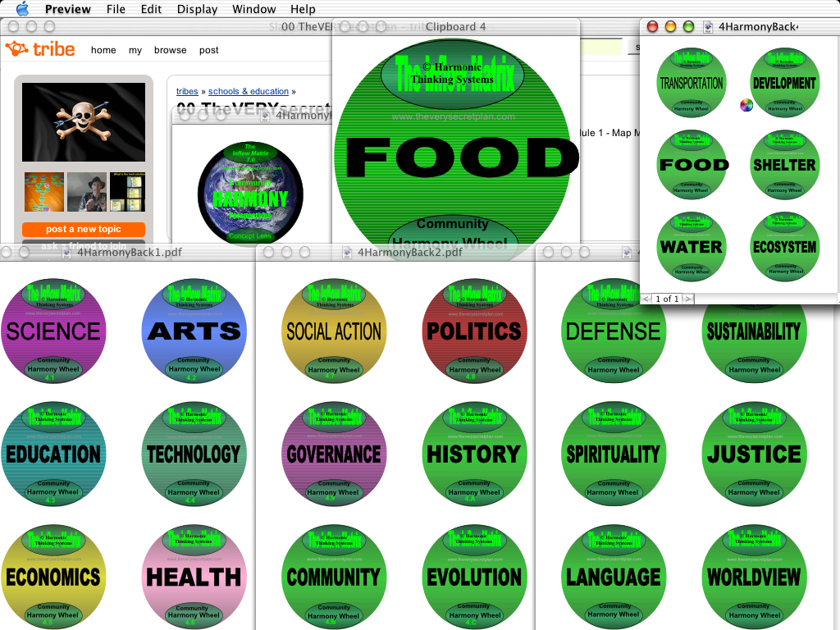Image resolution: width=840 pixels, height=630 pixels.
Task: Click the '1 of 1' page indicator
Action: 667,299
